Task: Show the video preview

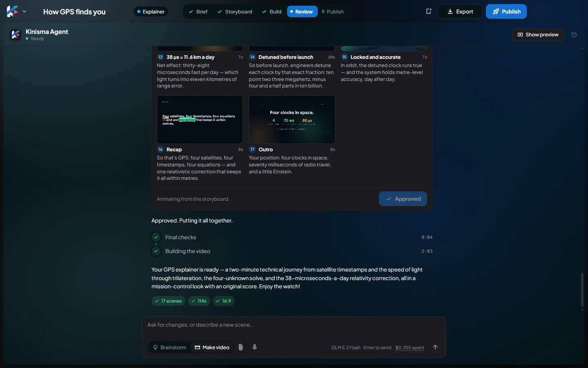Action: tap(538, 35)
